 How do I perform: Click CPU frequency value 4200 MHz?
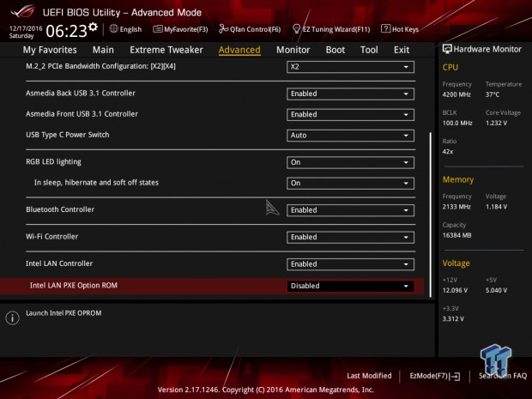[x=456, y=94]
